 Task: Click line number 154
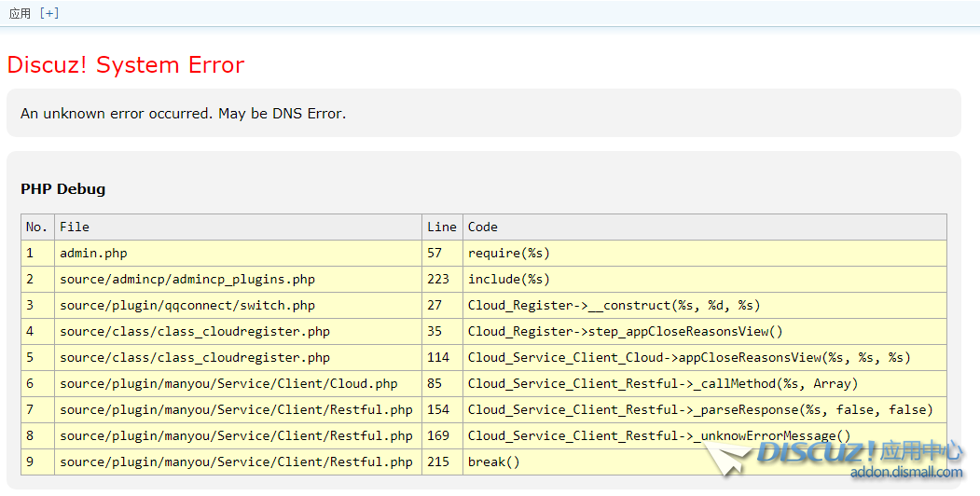(x=443, y=410)
